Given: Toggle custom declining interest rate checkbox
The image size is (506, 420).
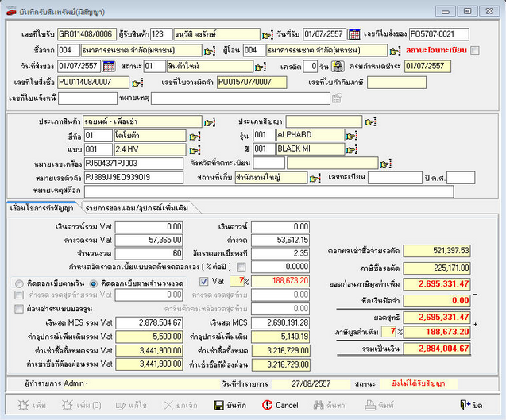Looking at the screenshot, I should [x=241, y=267].
